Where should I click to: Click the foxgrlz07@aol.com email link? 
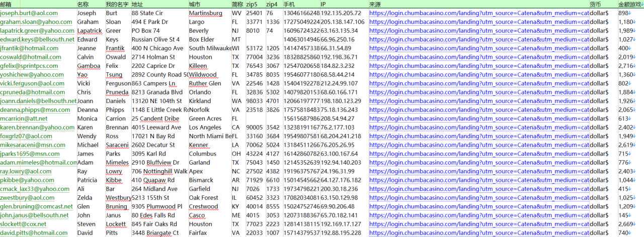[x=26, y=136]
